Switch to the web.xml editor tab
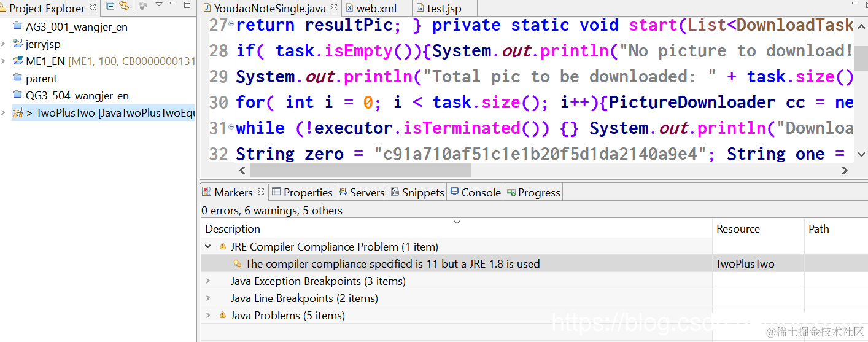 pyautogui.click(x=376, y=9)
